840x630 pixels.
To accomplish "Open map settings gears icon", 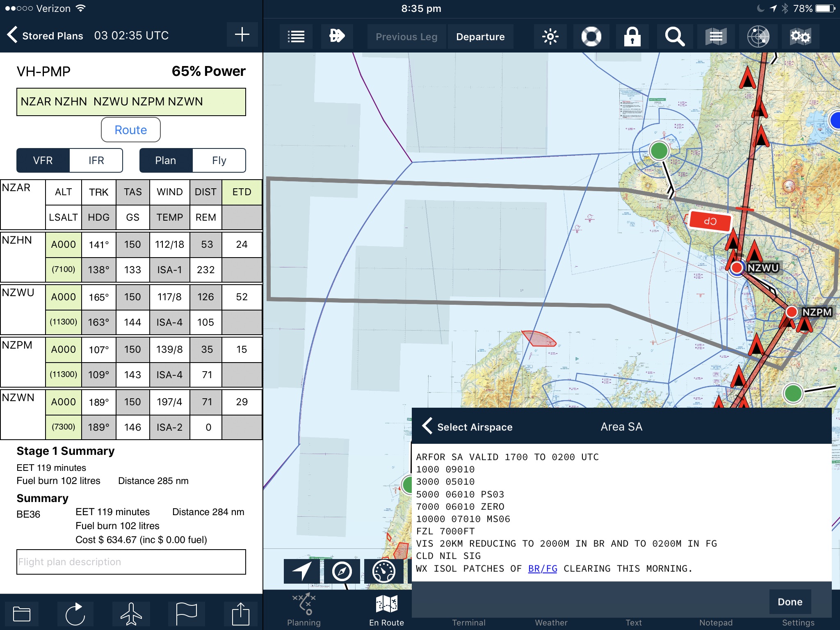I will point(800,37).
